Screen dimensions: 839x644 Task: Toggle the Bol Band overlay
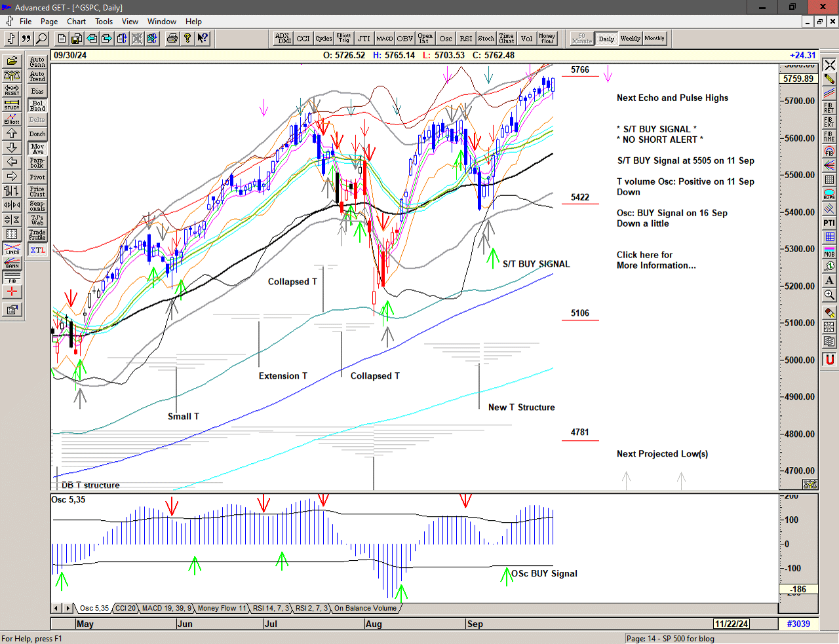(x=37, y=105)
